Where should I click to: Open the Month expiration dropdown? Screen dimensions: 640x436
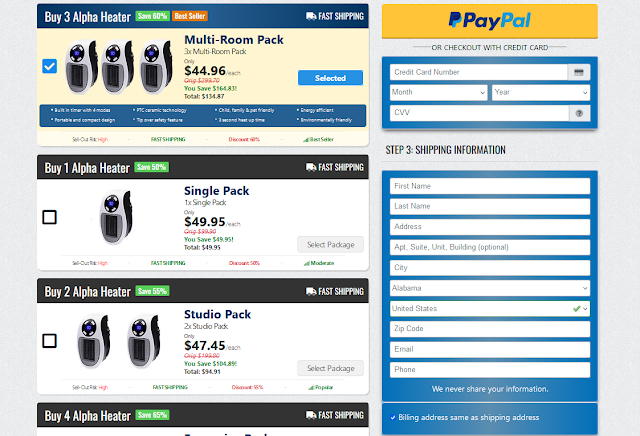pos(438,93)
